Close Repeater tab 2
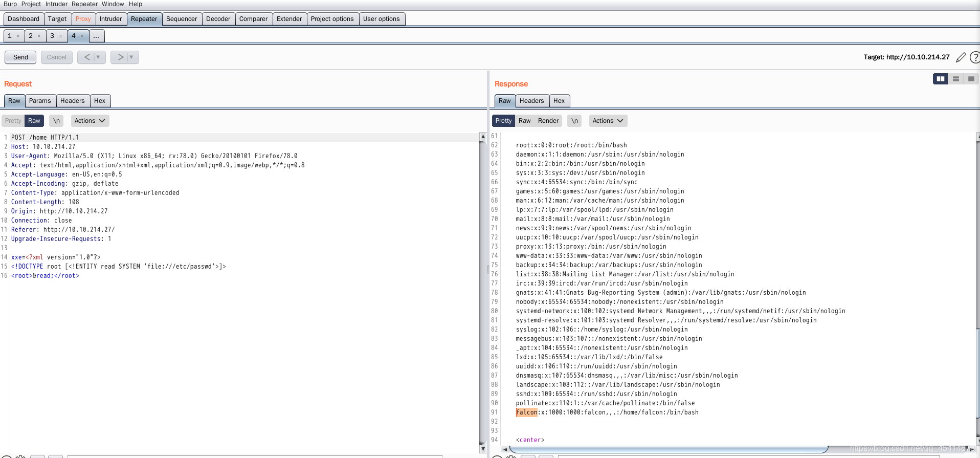 pyautogui.click(x=39, y=36)
